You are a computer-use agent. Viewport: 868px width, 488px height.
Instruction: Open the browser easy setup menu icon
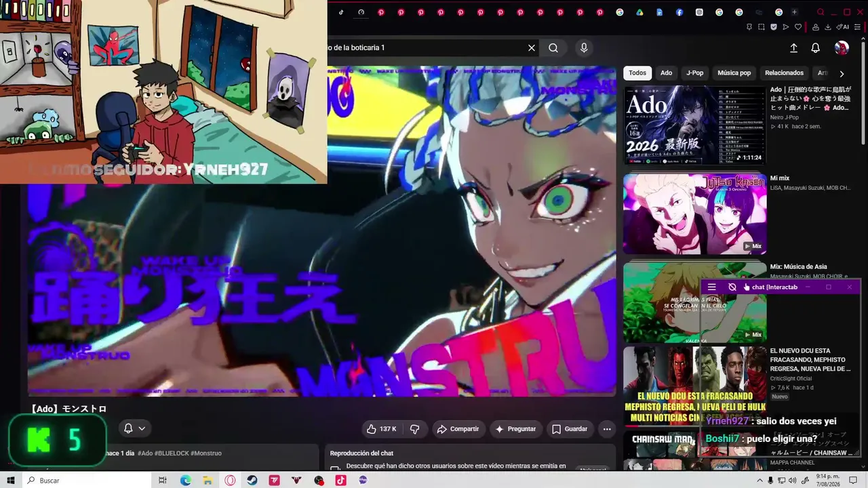pos(858,27)
